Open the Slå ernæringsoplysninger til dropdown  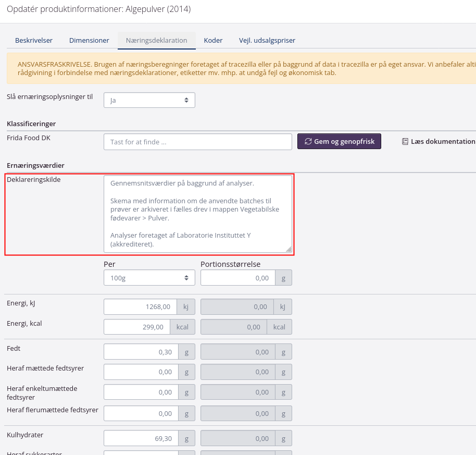point(149,100)
